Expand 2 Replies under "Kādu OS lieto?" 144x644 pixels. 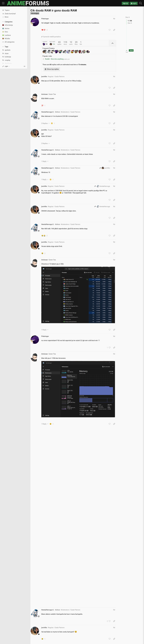[x=45, y=144]
